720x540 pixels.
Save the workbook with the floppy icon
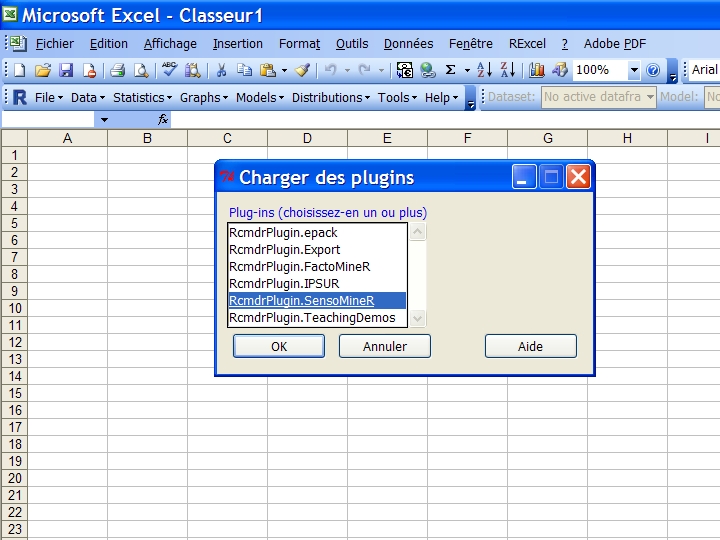(x=66, y=70)
